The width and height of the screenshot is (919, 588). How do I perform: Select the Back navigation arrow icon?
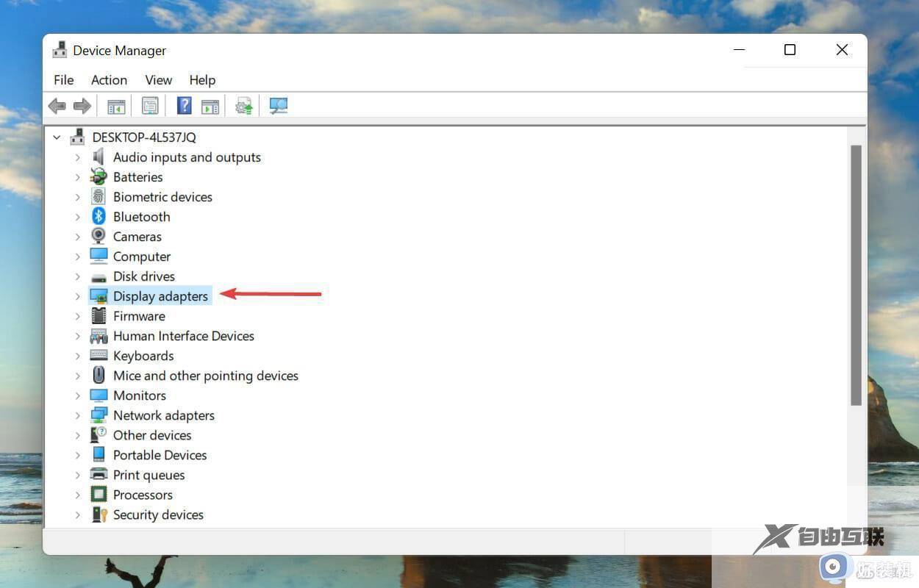tap(57, 105)
